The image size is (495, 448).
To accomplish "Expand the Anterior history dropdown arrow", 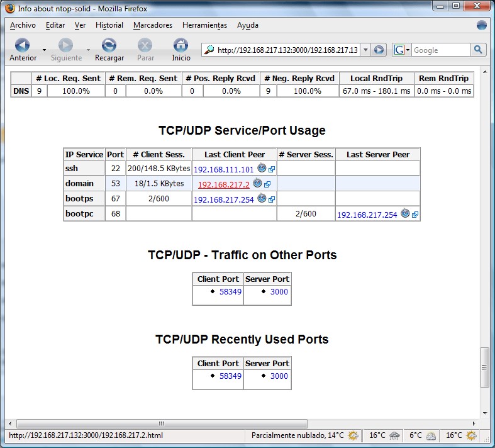I will tap(44, 50).
